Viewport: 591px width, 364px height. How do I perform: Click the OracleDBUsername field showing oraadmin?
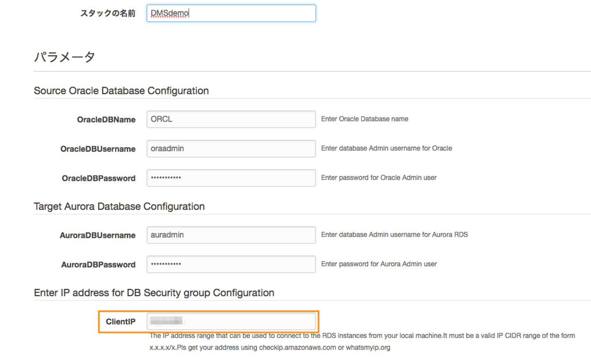pyautogui.click(x=231, y=149)
